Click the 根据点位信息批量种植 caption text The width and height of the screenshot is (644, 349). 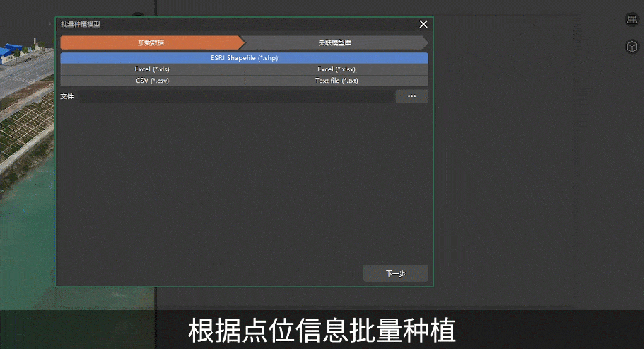point(322,331)
